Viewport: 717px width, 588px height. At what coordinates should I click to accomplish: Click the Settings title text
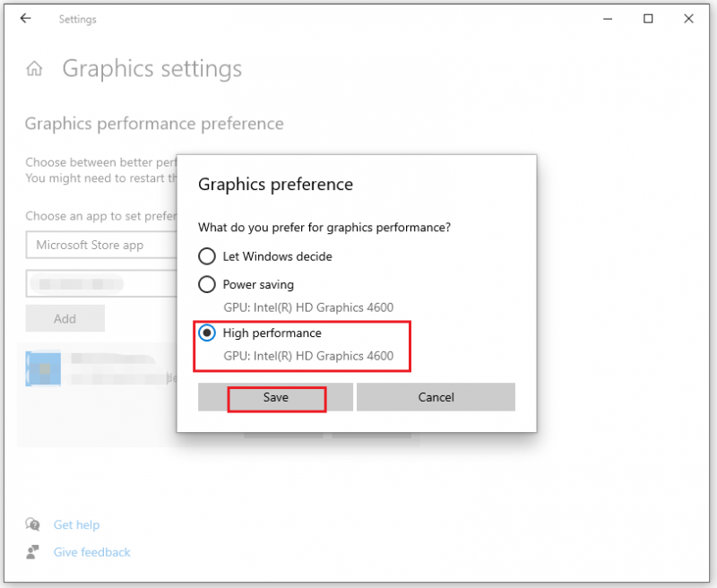(78, 19)
